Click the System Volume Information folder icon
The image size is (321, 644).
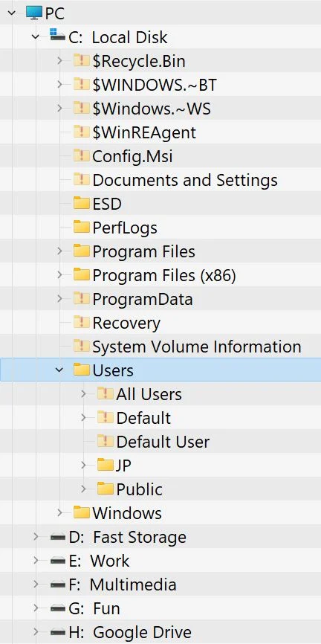point(81,346)
